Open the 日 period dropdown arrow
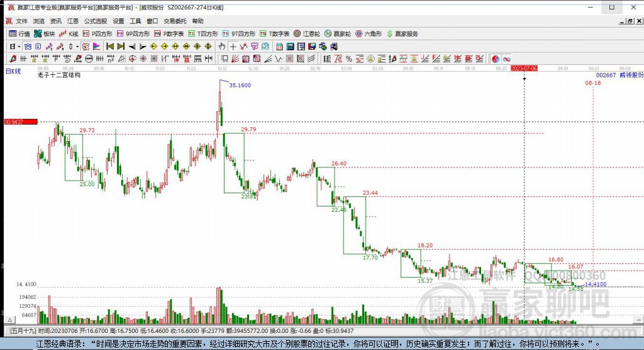Viewport: 644px width, 350px height. (x=19, y=47)
